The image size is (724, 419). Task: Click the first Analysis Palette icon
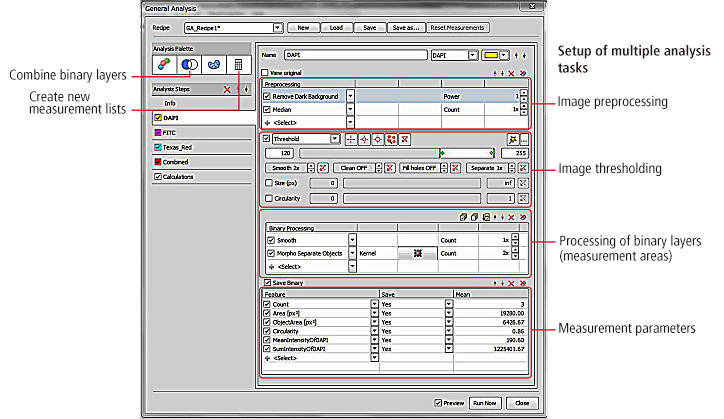click(164, 66)
